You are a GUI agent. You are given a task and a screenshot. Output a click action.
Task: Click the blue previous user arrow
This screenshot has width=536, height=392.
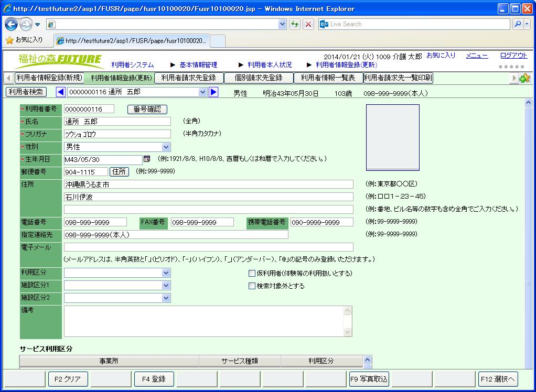click(61, 92)
